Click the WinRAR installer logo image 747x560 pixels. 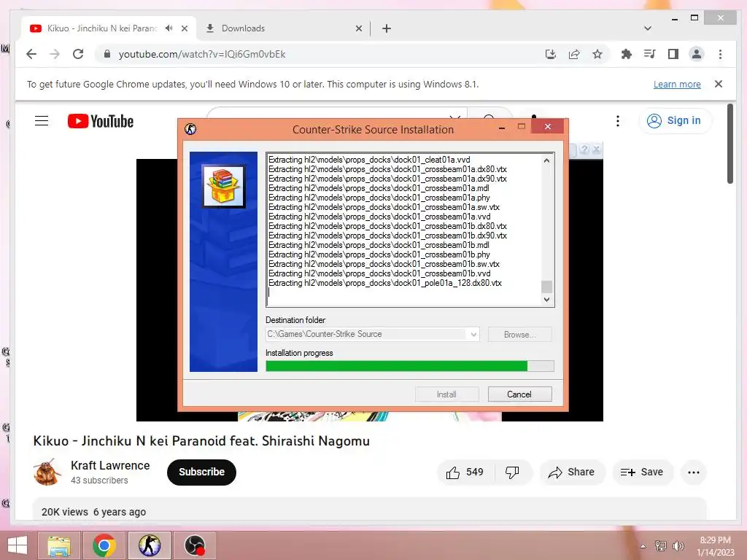click(223, 186)
